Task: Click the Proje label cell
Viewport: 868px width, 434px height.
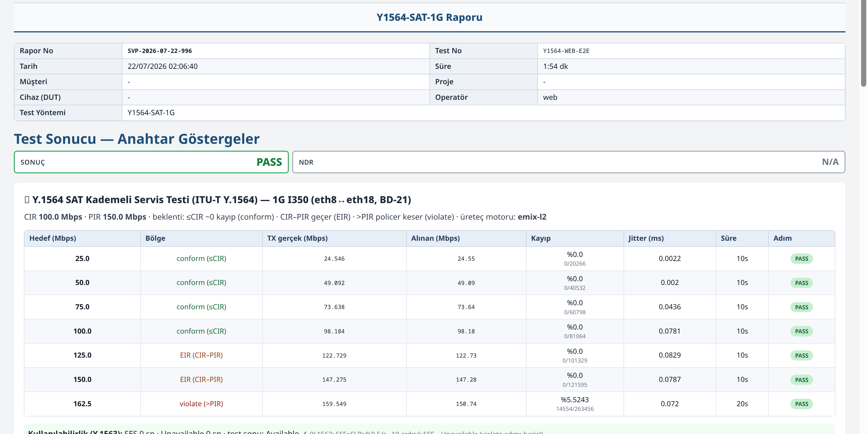Action: tap(483, 82)
